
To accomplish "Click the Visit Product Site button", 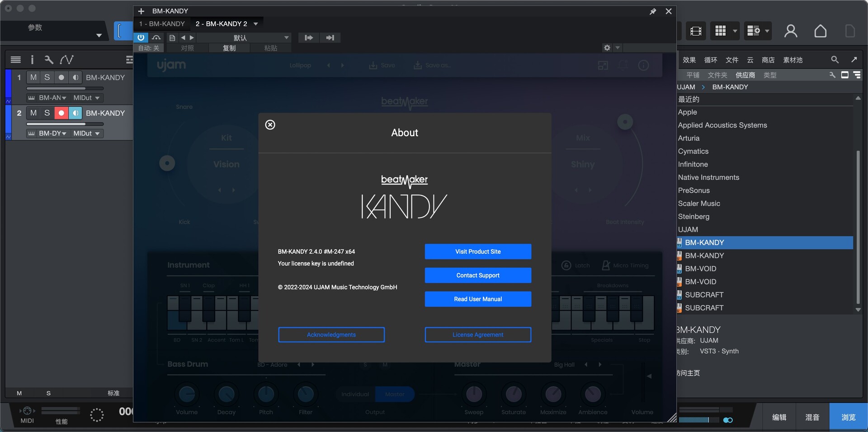I will coord(478,252).
